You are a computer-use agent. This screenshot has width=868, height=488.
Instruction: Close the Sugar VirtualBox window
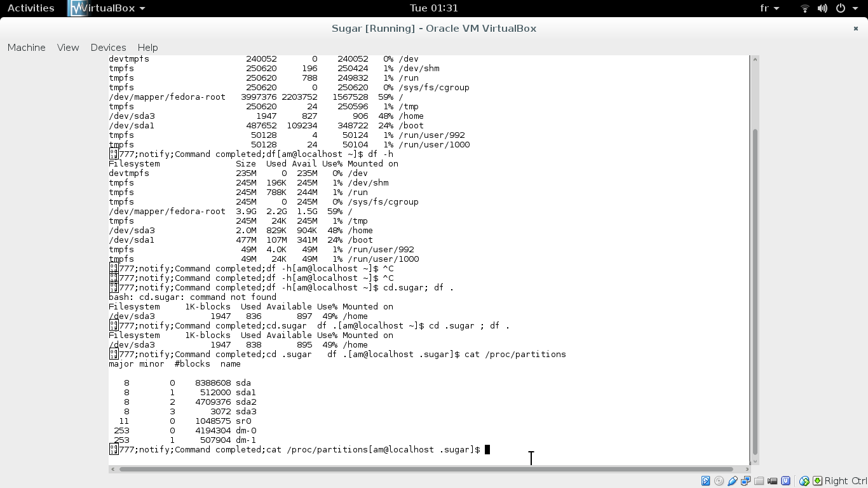(857, 29)
